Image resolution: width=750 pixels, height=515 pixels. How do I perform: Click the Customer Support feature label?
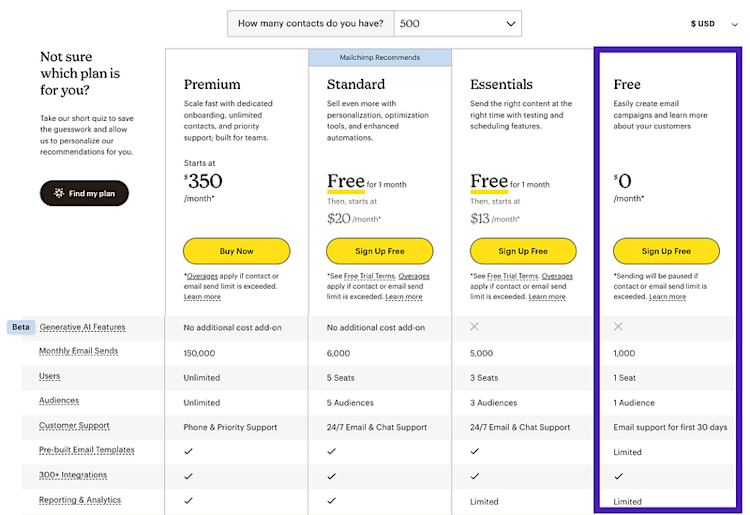tap(74, 426)
